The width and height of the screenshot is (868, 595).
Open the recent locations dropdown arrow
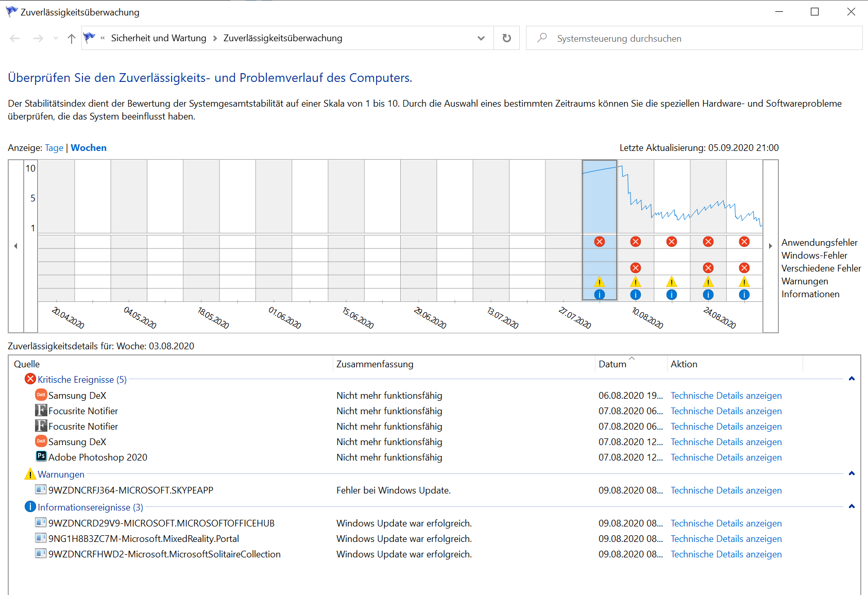click(x=56, y=38)
